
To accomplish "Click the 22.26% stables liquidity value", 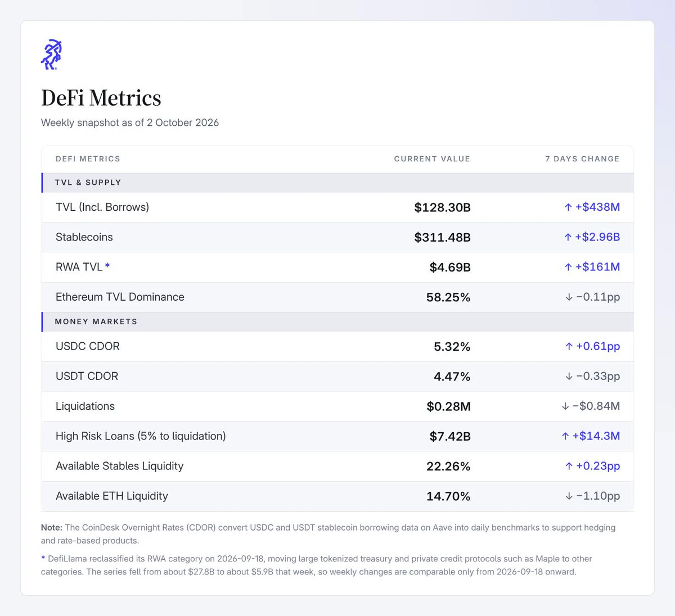I will (448, 466).
